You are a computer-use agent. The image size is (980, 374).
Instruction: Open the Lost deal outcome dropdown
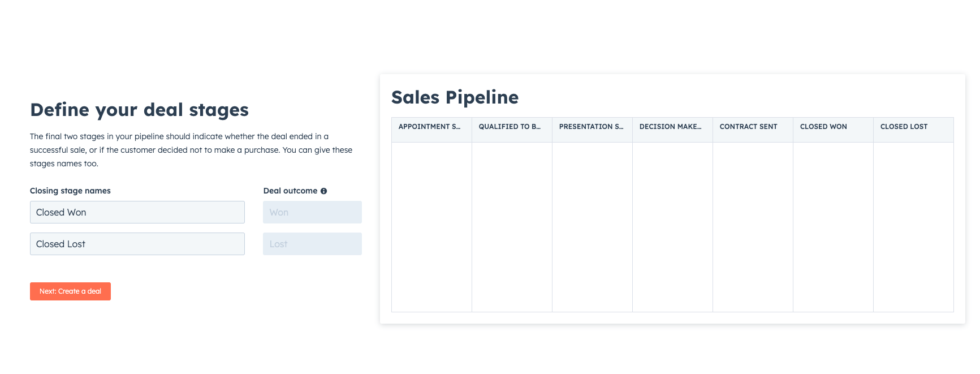(312, 244)
